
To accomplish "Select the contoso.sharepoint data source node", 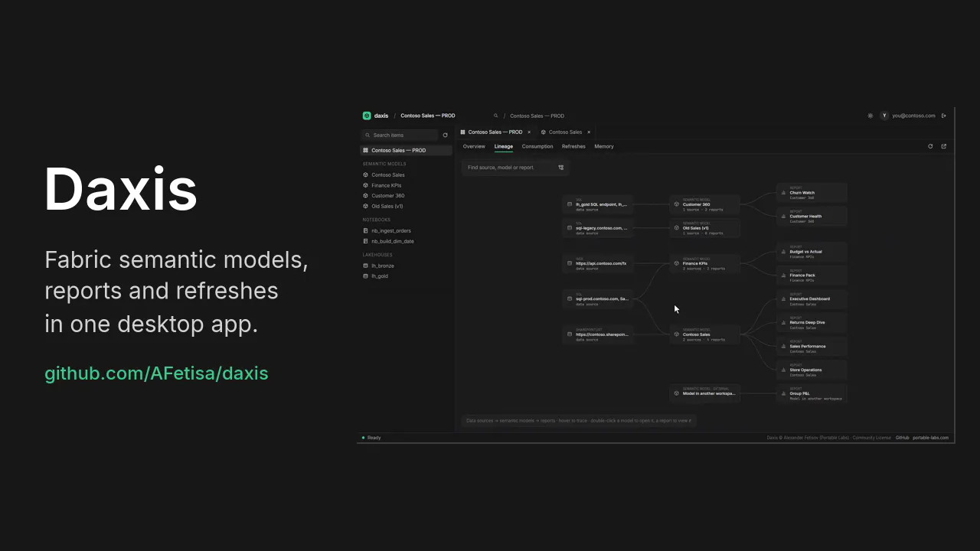I will pos(598,334).
